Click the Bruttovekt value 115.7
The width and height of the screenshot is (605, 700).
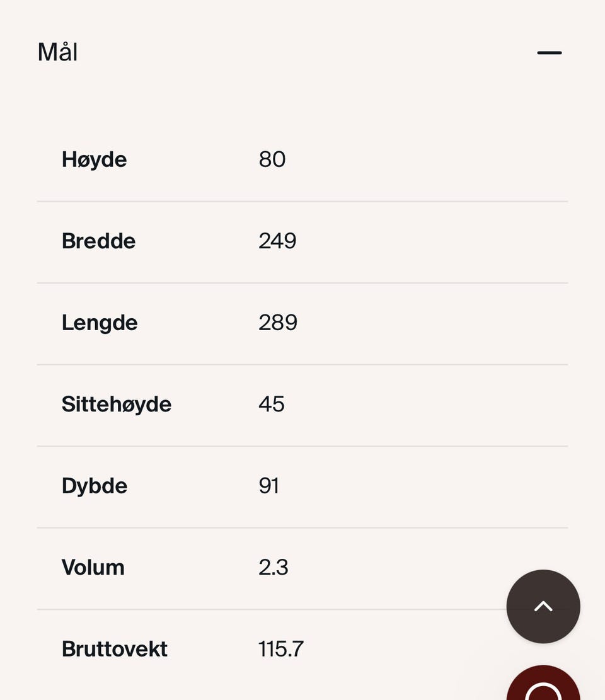click(281, 649)
